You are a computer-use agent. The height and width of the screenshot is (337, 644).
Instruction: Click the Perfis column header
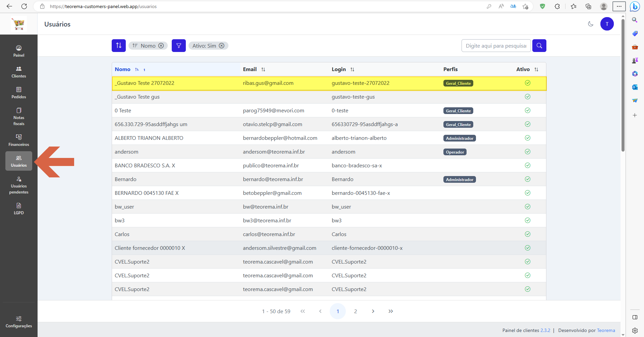450,69
